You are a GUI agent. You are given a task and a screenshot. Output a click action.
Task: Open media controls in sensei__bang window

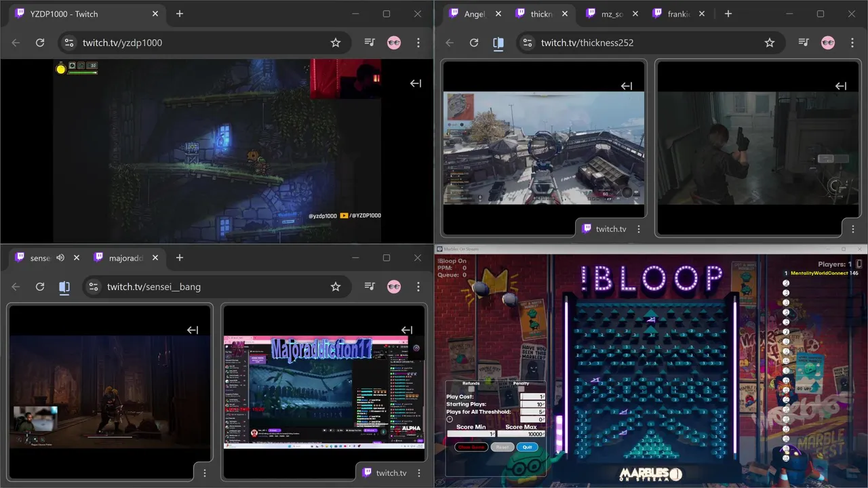[370, 287]
